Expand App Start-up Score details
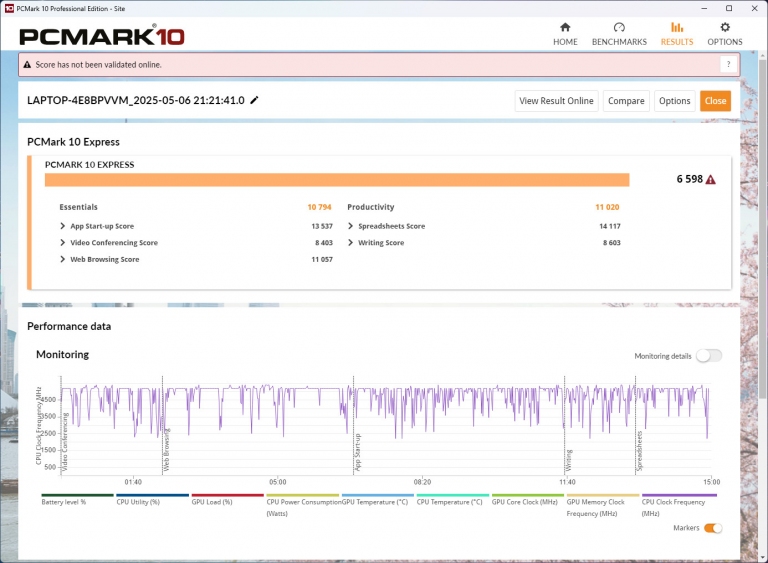Viewport: 768px width, 563px height. pos(63,226)
